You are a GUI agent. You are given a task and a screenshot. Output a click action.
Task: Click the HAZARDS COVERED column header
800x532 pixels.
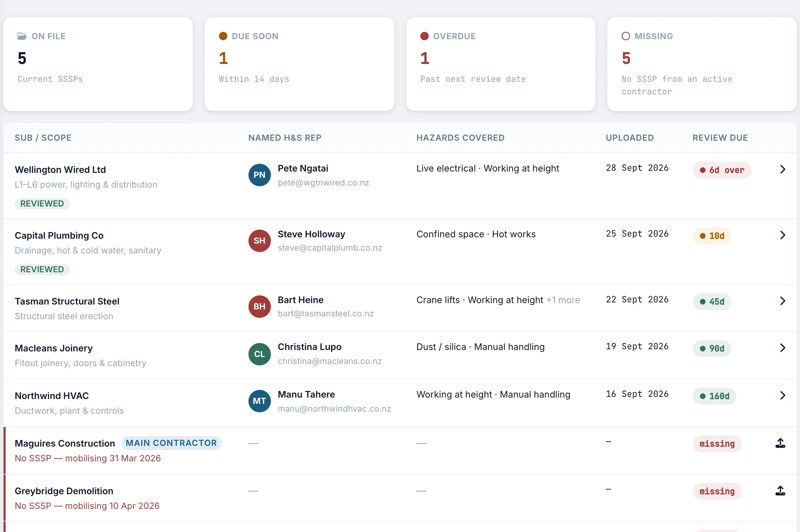click(x=461, y=138)
